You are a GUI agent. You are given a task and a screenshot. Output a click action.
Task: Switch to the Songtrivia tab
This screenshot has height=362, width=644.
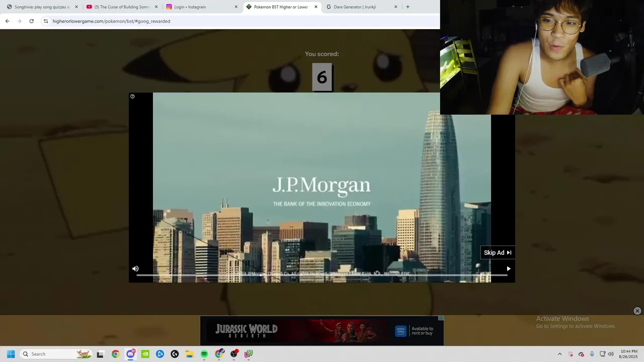click(x=41, y=7)
